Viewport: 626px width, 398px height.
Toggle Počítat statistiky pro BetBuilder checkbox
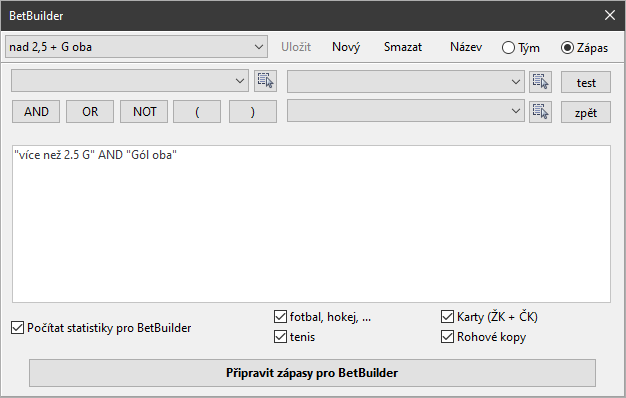pos(101,328)
